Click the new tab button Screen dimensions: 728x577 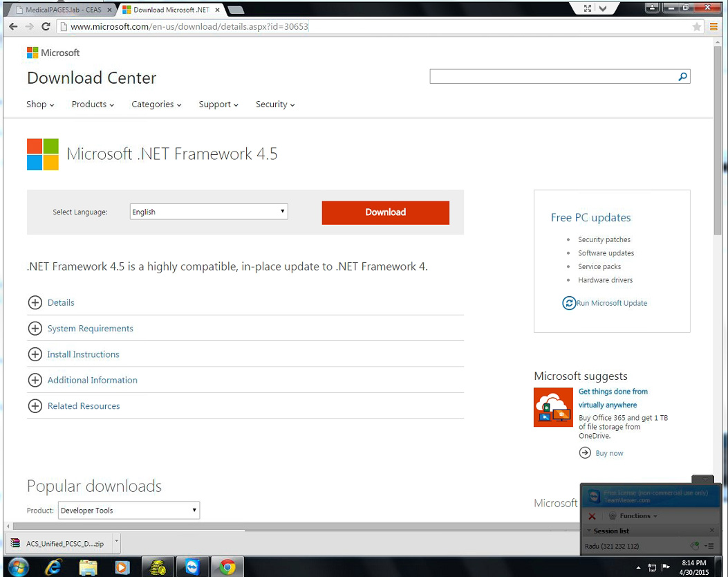coord(236,10)
